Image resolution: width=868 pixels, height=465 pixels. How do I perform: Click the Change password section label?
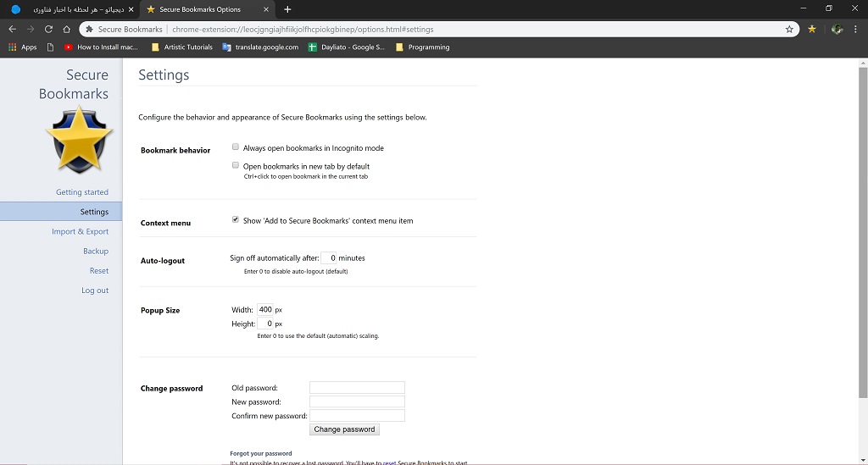point(171,388)
